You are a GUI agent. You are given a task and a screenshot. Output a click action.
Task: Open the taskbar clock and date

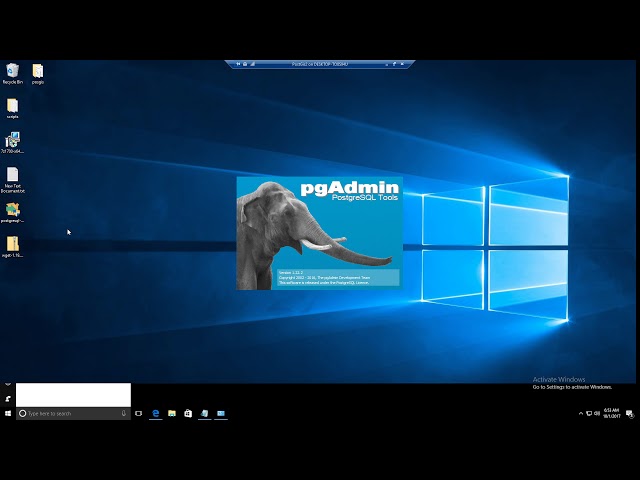[x=611, y=413]
